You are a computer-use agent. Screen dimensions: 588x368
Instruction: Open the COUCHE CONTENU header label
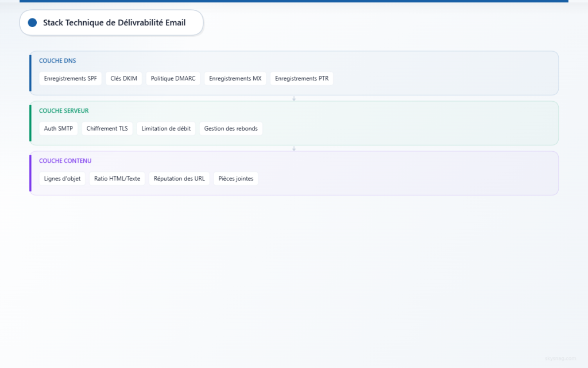(65, 160)
